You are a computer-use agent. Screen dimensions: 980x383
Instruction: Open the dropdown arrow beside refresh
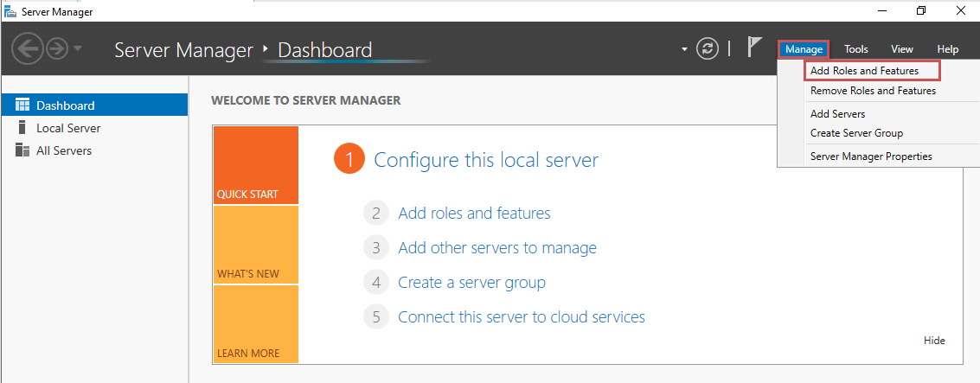686,48
